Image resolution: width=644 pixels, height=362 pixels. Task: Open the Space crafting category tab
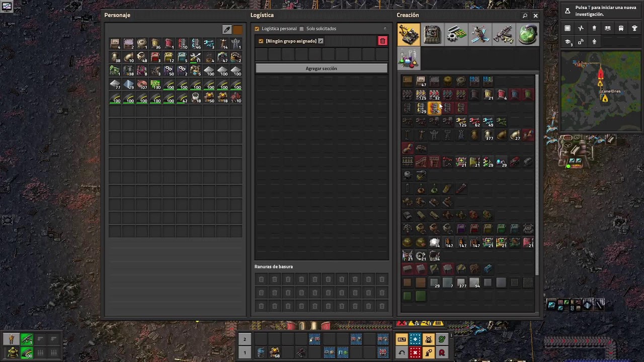tap(480, 35)
